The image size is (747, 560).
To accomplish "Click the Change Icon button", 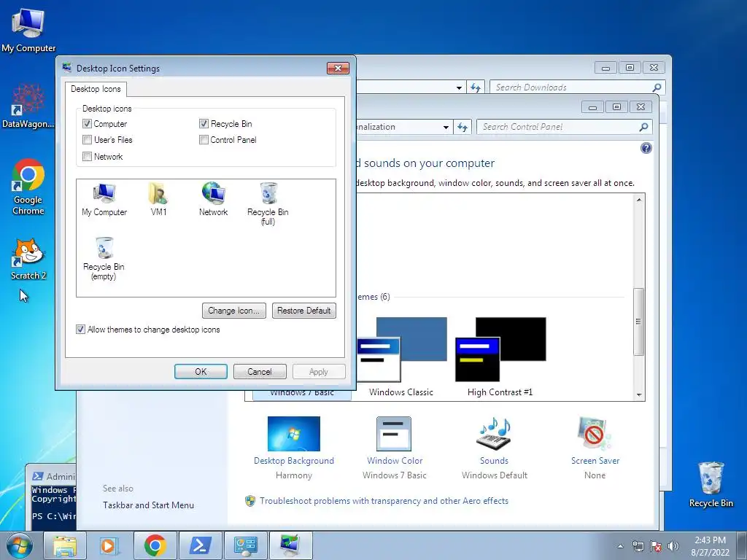I will coord(234,311).
